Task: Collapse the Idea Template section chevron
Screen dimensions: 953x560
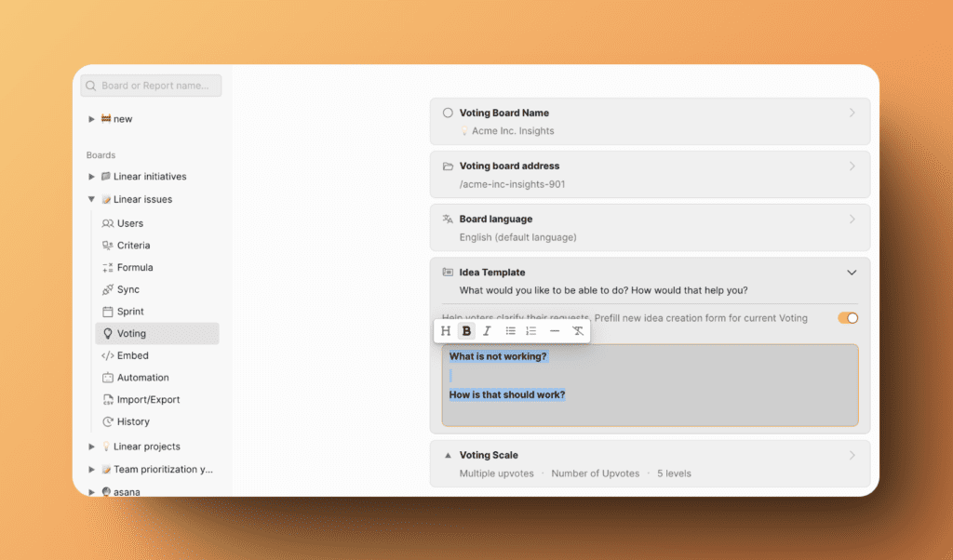Action: [x=852, y=273]
